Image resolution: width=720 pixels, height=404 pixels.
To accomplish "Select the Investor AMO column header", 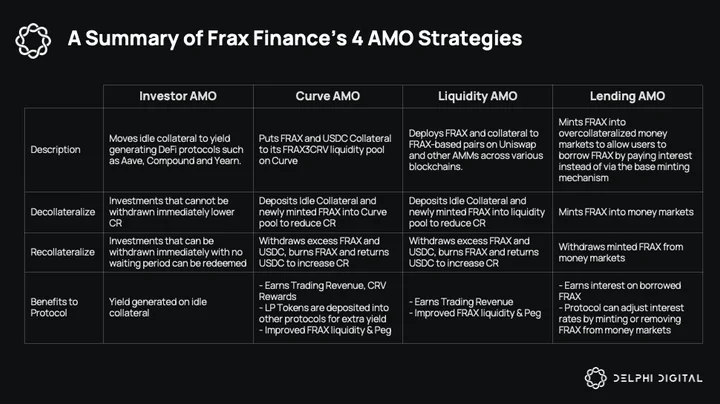I will [x=178, y=96].
